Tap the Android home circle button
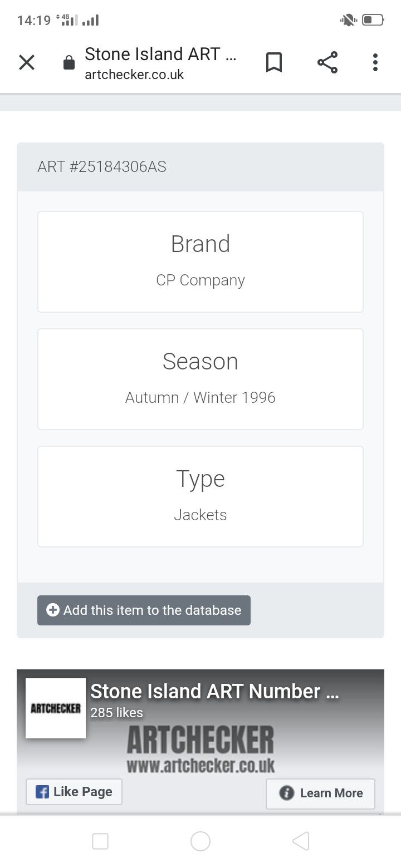401x868 pixels. pos(200,841)
